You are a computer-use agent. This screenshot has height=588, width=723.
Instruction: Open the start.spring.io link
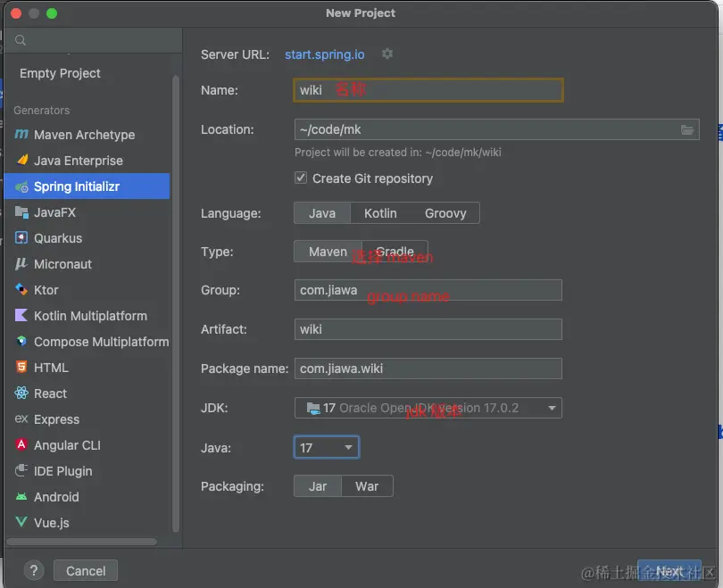[x=325, y=54]
